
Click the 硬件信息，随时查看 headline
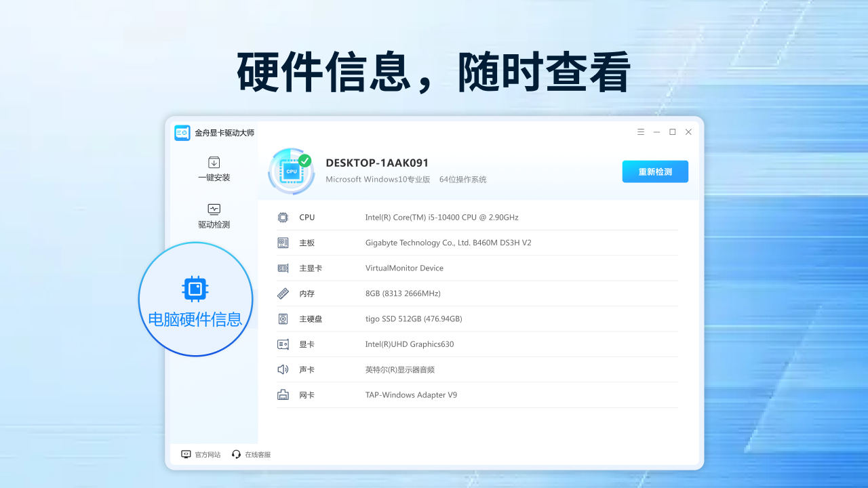(434, 72)
